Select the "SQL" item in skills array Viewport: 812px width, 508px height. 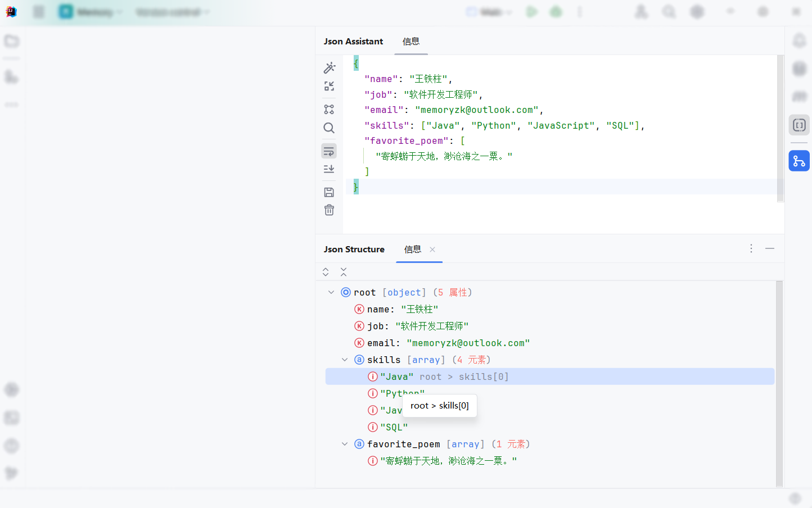pyautogui.click(x=394, y=427)
